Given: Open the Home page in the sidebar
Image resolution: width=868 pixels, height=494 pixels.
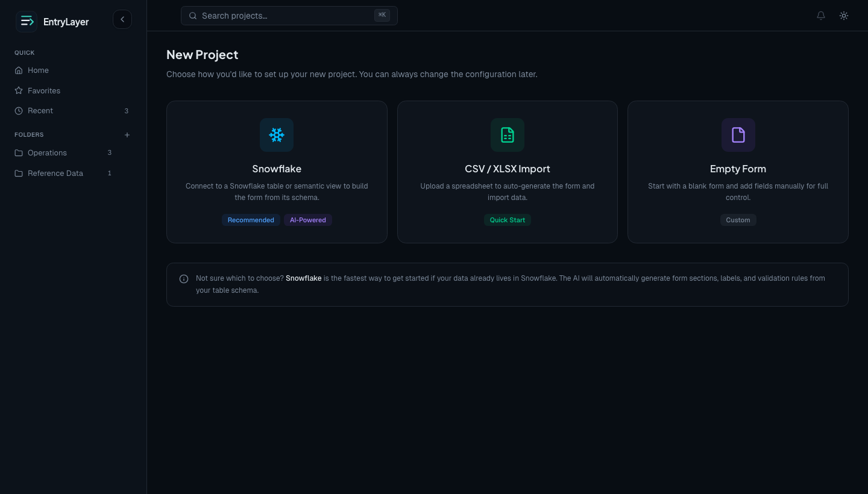Looking at the screenshot, I should click(x=73, y=70).
